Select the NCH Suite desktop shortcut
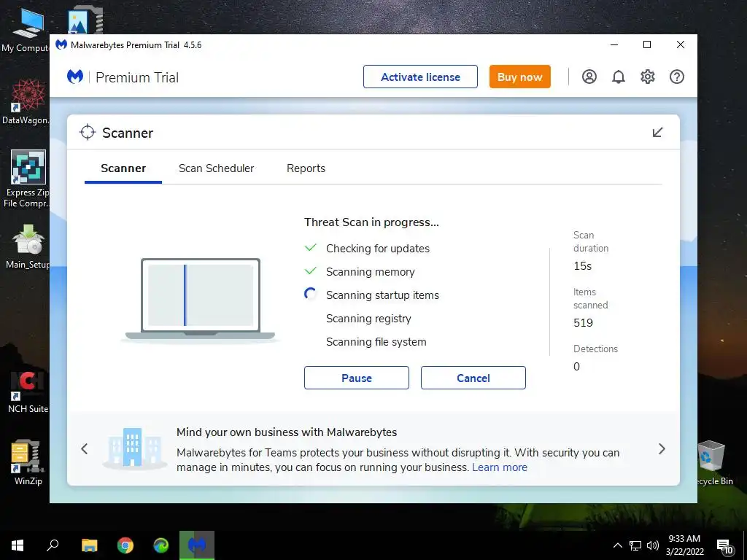 (x=28, y=392)
